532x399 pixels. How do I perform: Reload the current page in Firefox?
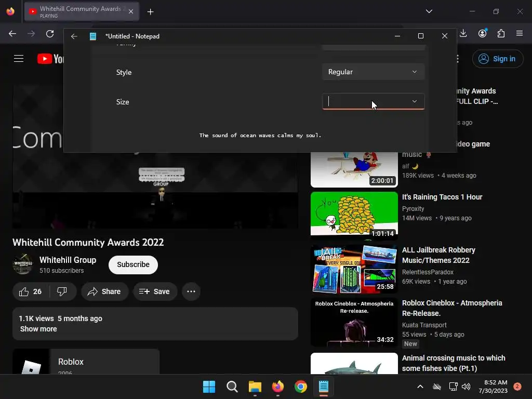(x=50, y=34)
